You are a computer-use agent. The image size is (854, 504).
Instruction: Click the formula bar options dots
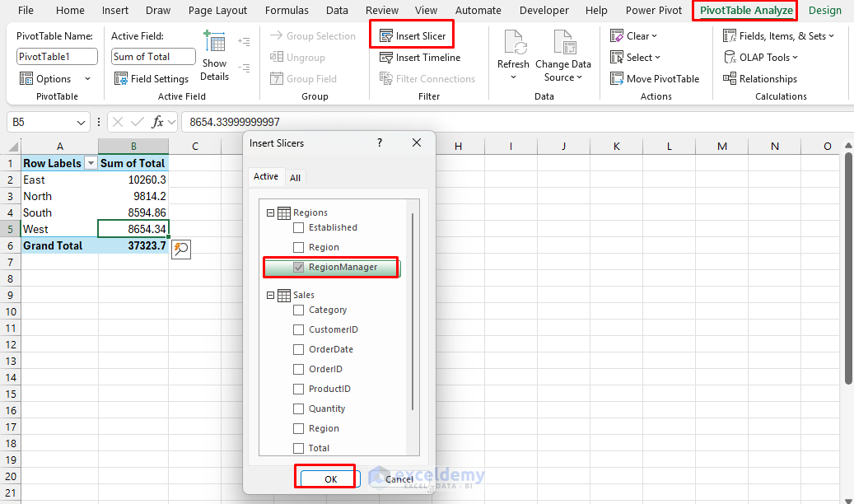click(99, 122)
